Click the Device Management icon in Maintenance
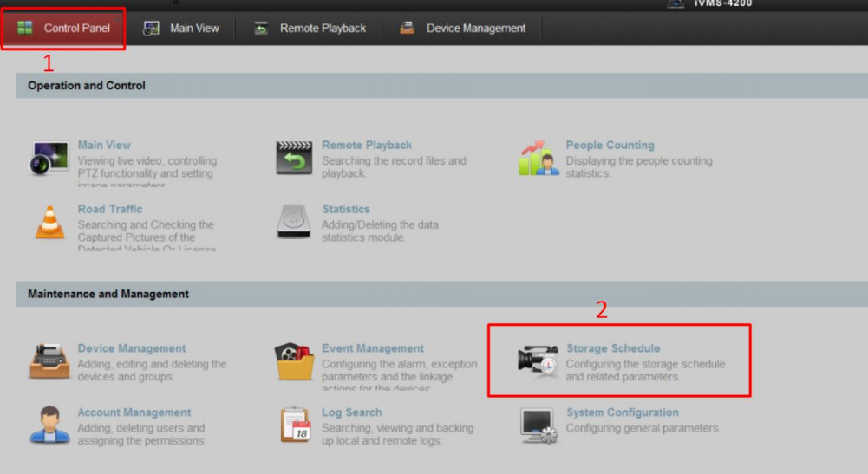This screenshot has height=474, width=868. point(49,361)
